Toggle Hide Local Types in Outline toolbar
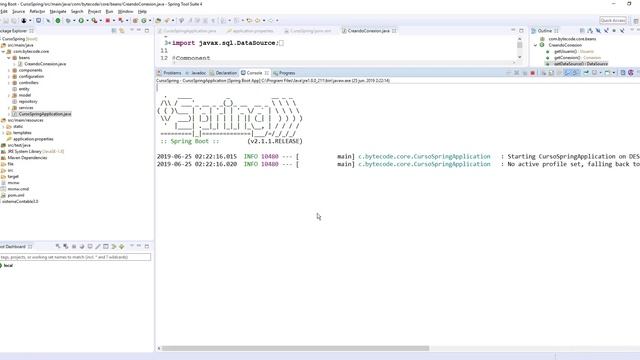Viewport: 640px width, 360px height. point(622,31)
